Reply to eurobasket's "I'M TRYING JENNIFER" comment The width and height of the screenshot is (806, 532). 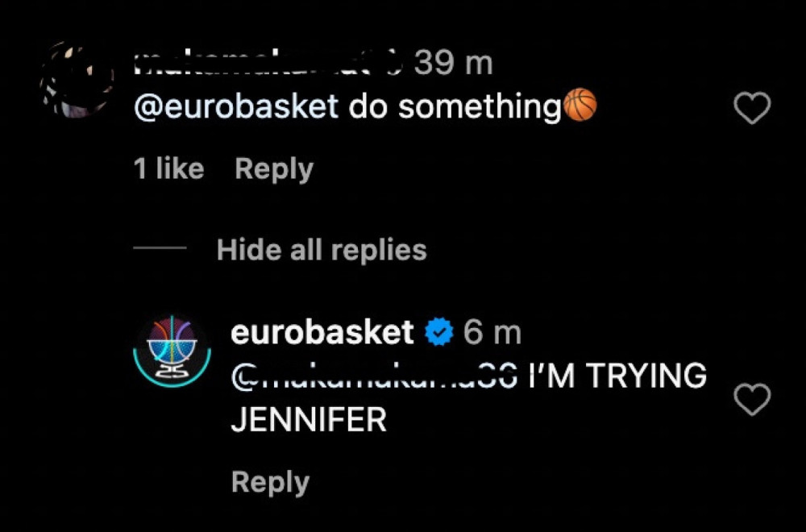click(x=270, y=482)
